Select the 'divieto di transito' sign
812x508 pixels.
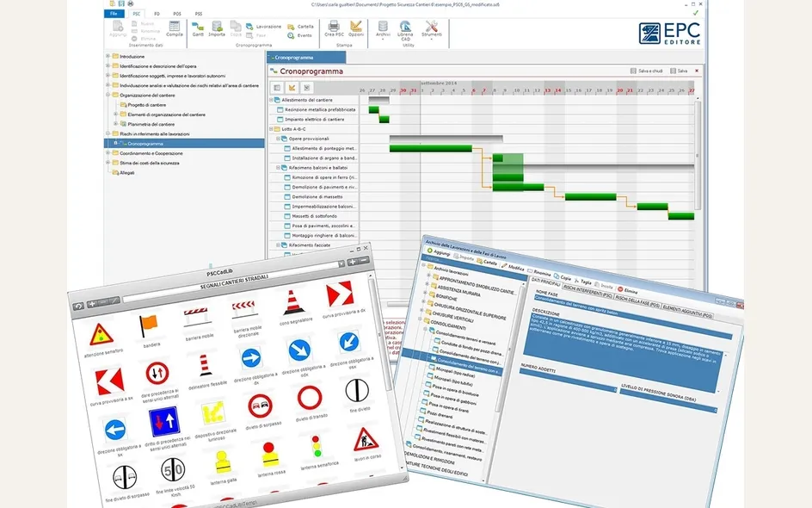pos(310,398)
